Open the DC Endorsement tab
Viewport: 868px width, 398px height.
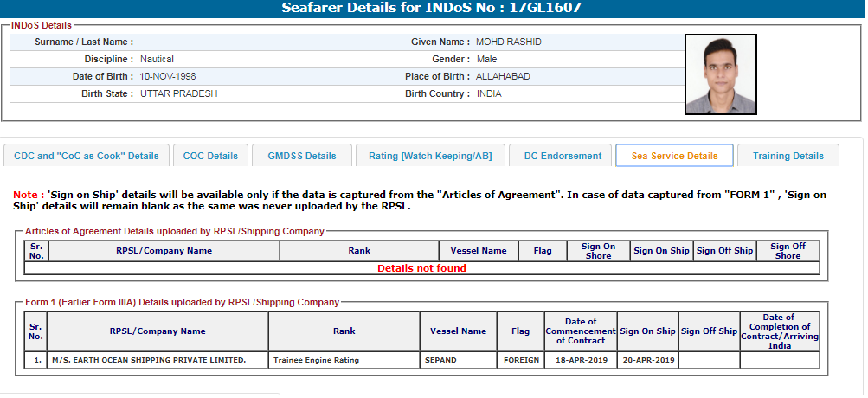(x=563, y=156)
